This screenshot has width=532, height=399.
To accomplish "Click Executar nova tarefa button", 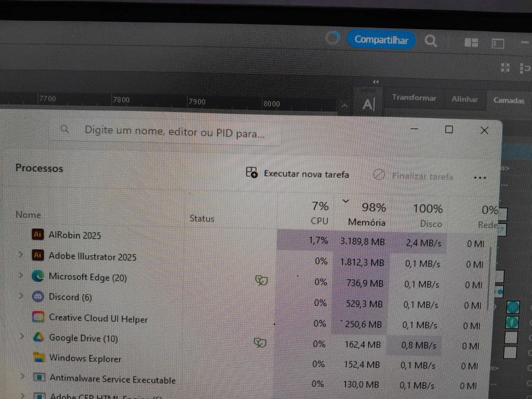I will point(297,173).
